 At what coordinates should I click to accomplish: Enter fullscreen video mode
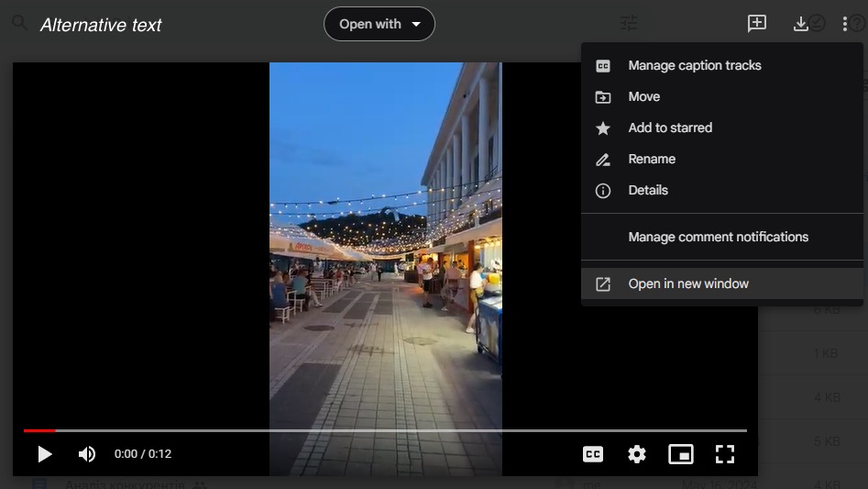click(725, 454)
